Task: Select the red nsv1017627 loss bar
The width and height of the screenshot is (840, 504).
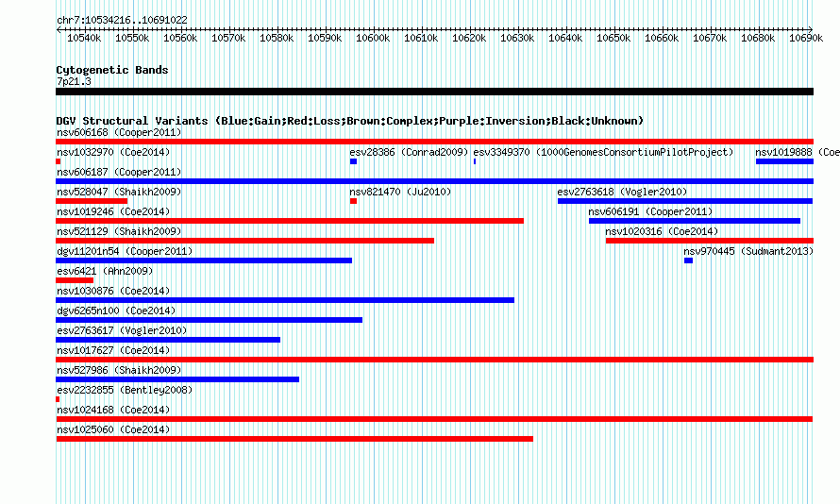Action: pyautogui.click(x=434, y=360)
